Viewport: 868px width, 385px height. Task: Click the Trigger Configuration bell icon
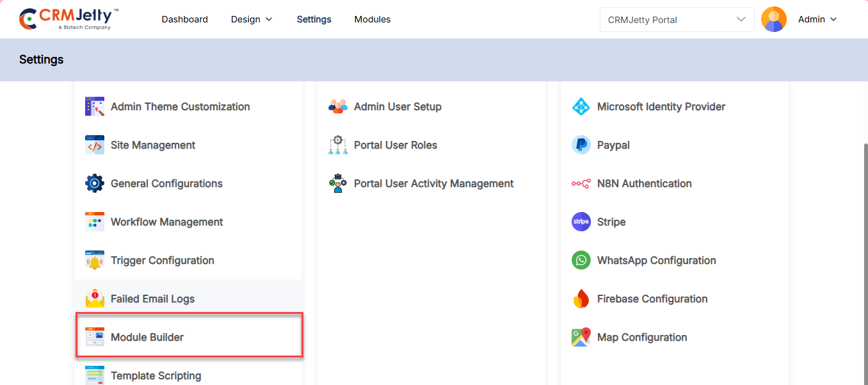pos(95,261)
